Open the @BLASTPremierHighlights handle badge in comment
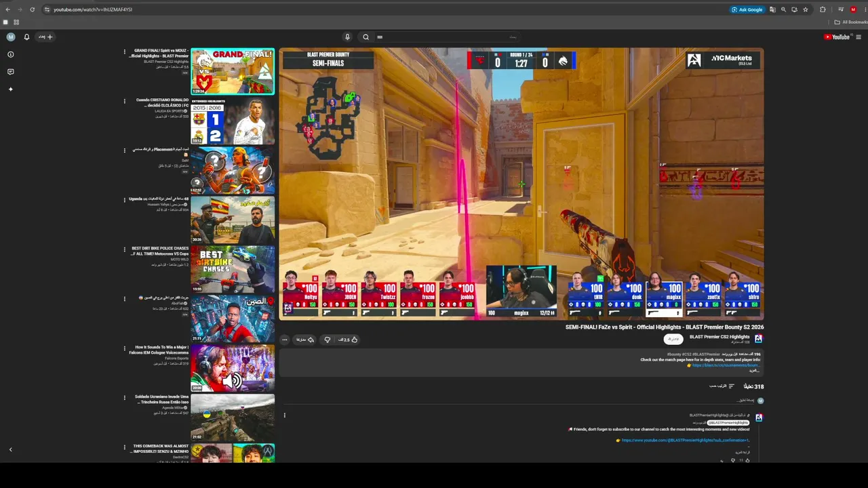868x488 pixels. (x=728, y=423)
